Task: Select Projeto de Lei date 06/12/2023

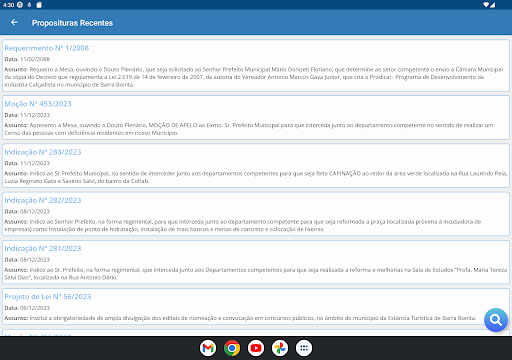Action: coord(35,308)
